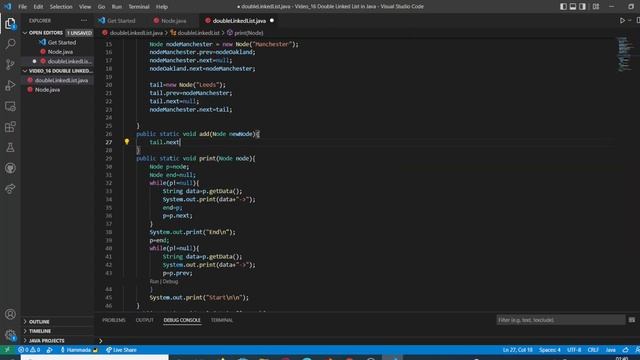Open the Remote Explorer view
This screenshot has width=640, height=360.
[x=10, y=106]
